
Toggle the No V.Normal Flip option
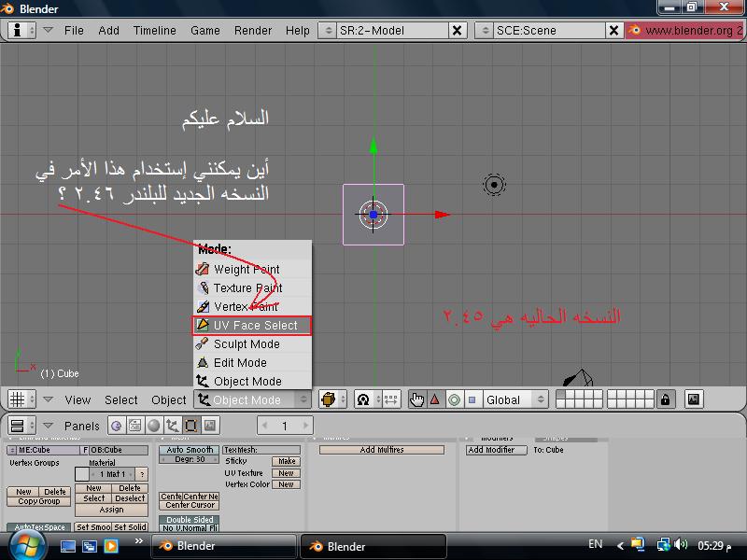point(190,528)
